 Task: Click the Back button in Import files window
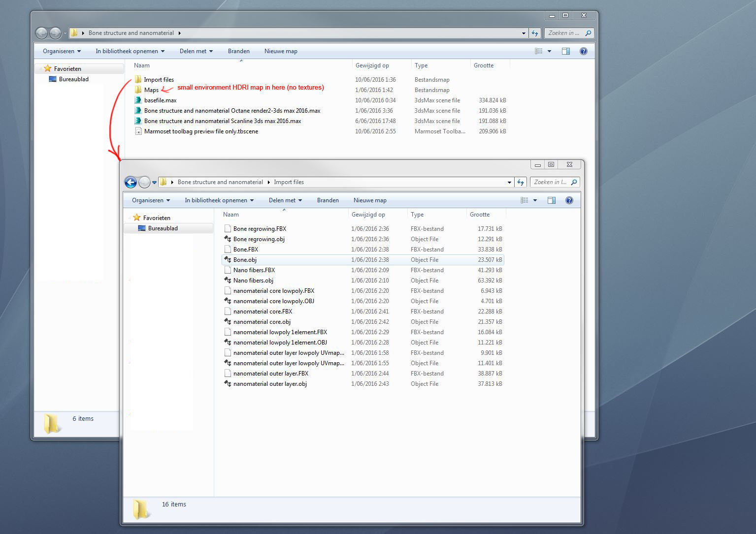coord(131,183)
